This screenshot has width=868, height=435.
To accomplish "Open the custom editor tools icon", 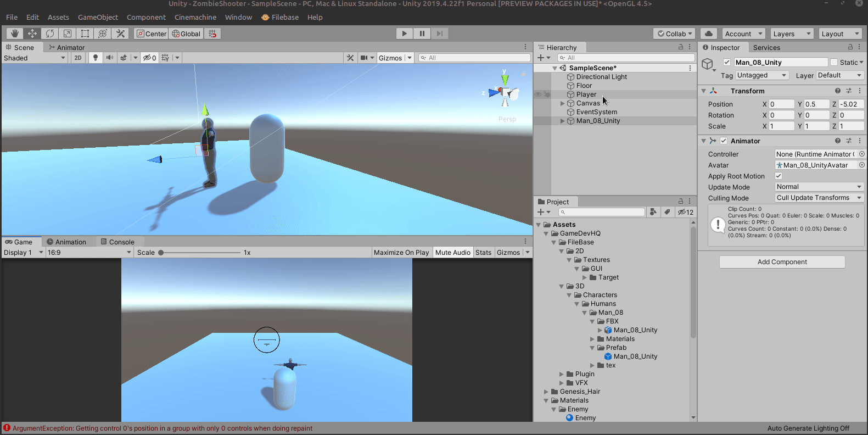I will [x=120, y=34].
